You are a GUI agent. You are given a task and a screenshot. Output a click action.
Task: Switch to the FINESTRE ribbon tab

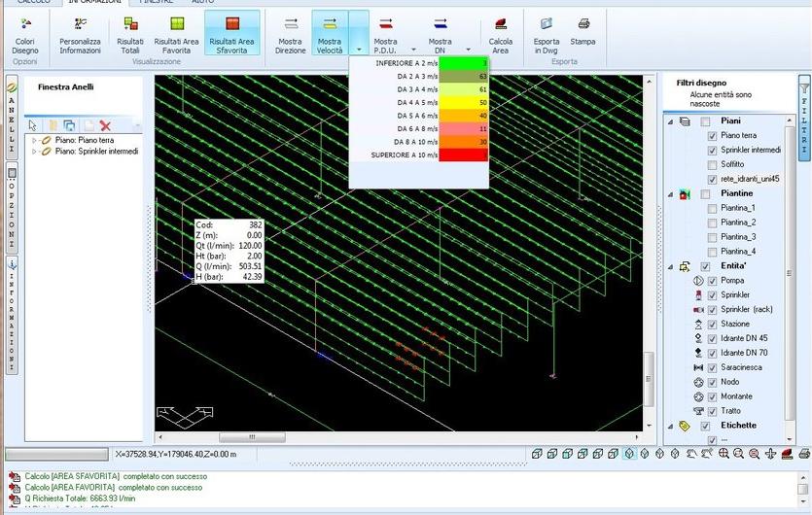[156, 3]
